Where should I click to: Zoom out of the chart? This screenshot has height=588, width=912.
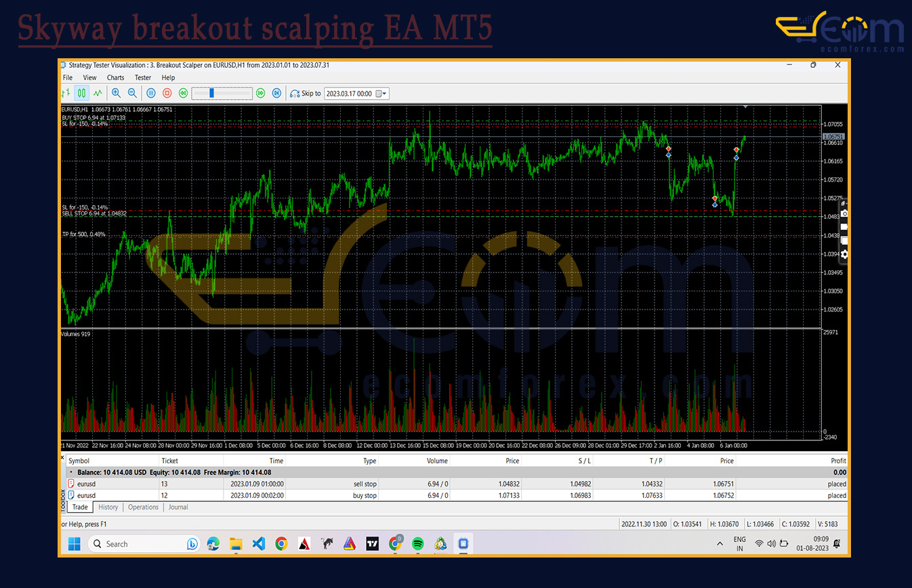click(132, 93)
